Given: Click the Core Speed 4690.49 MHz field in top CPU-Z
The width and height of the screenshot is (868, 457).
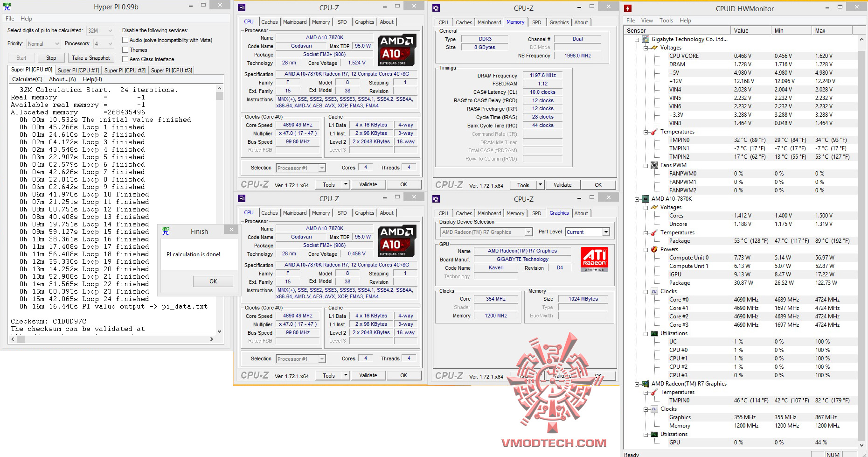Looking at the screenshot, I should click(298, 125).
